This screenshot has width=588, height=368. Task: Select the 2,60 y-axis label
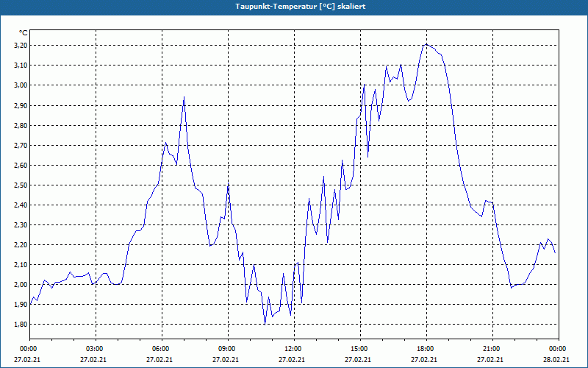coord(21,165)
